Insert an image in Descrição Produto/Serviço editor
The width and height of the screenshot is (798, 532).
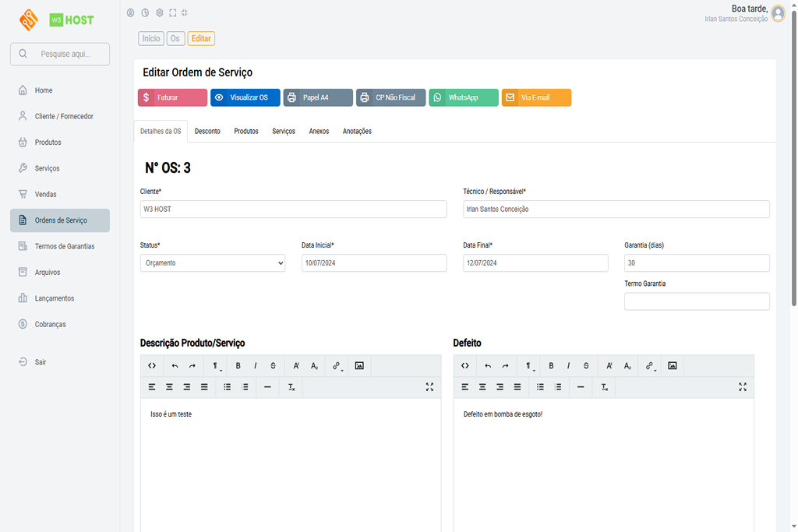click(359, 365)
